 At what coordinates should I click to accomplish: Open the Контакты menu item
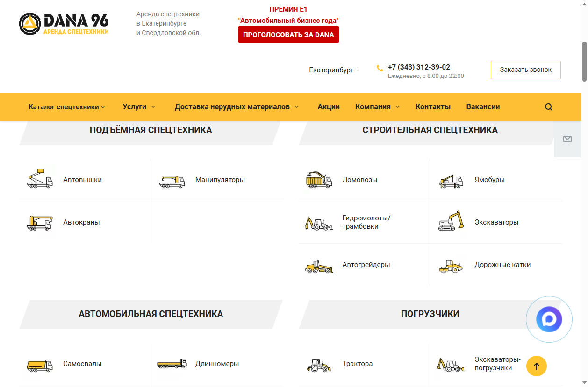(433, 107)
